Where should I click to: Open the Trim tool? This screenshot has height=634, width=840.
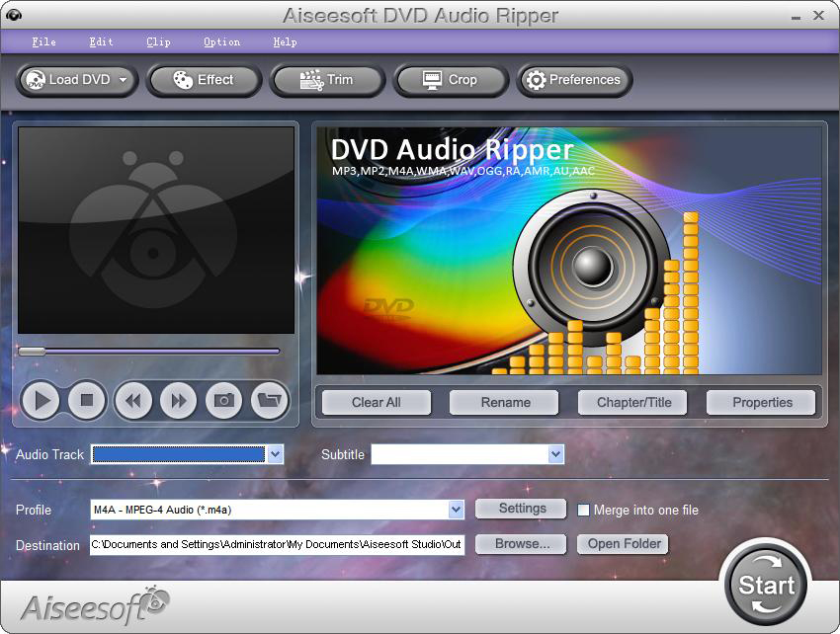327,80
